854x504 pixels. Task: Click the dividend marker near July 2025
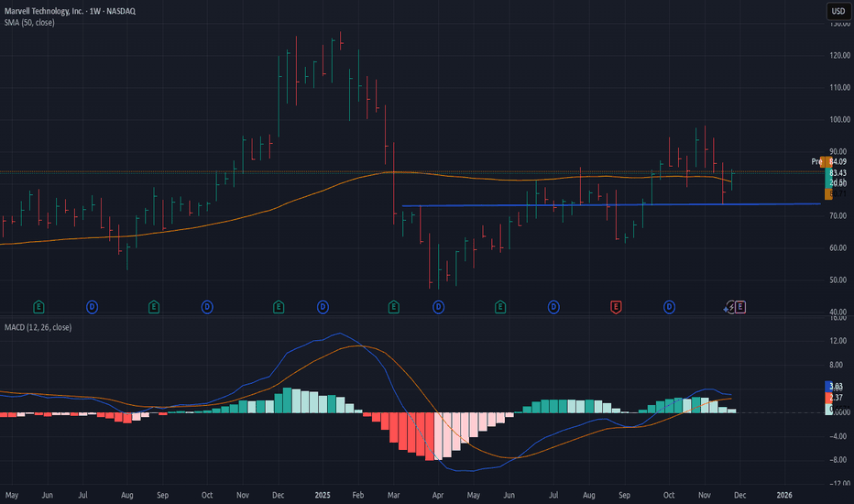pos(553,305)
